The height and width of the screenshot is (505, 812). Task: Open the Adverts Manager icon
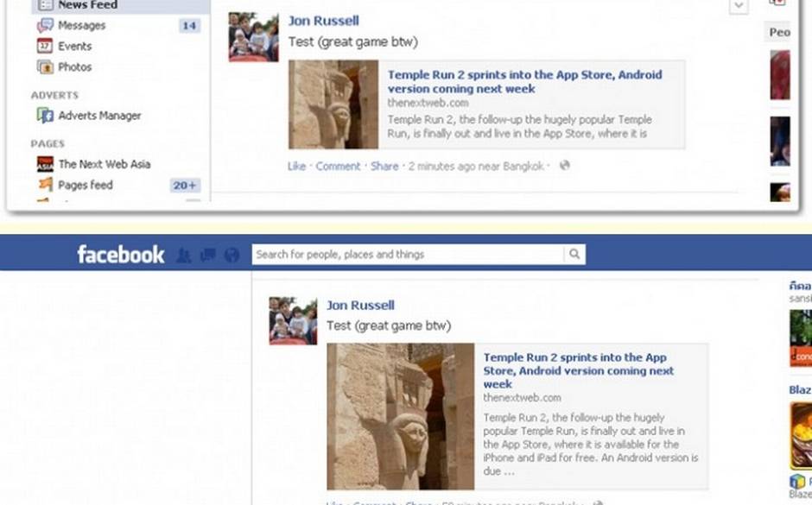click(x=45, y=116)
